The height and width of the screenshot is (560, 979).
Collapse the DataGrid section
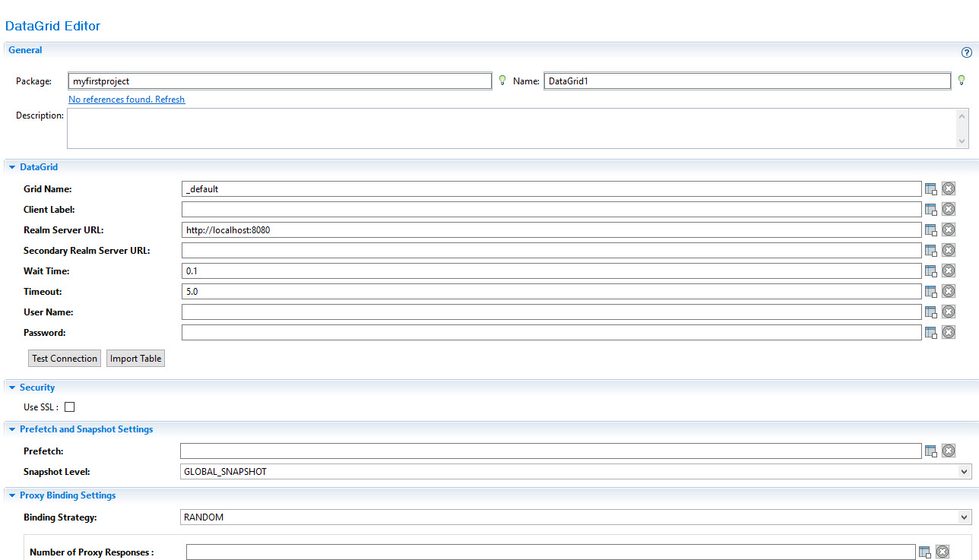(x=12, y=167)
